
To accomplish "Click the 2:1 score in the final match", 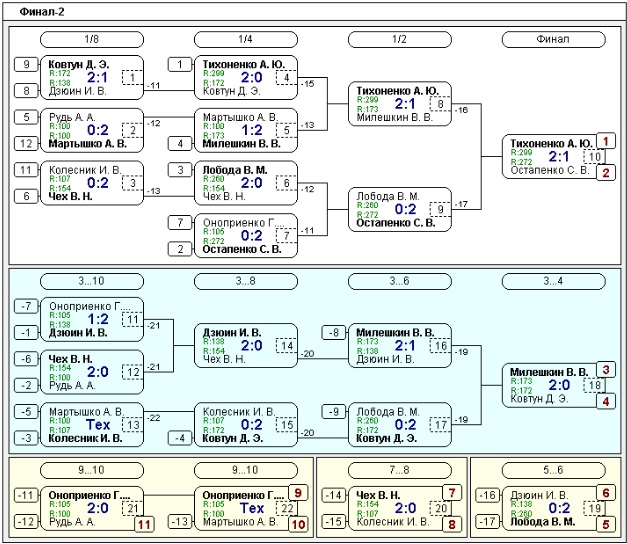I will 559,156.
